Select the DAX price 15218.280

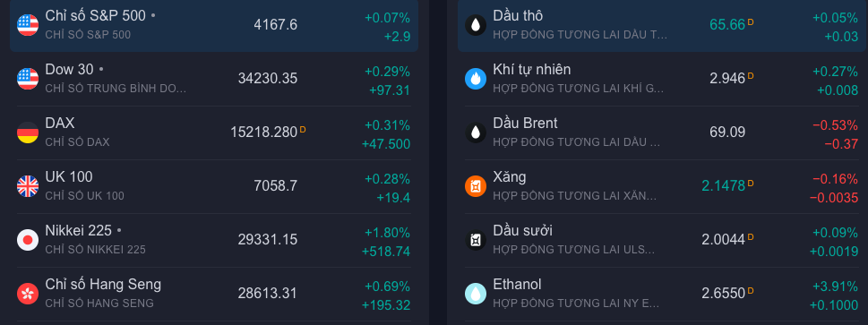coord(264,133)
